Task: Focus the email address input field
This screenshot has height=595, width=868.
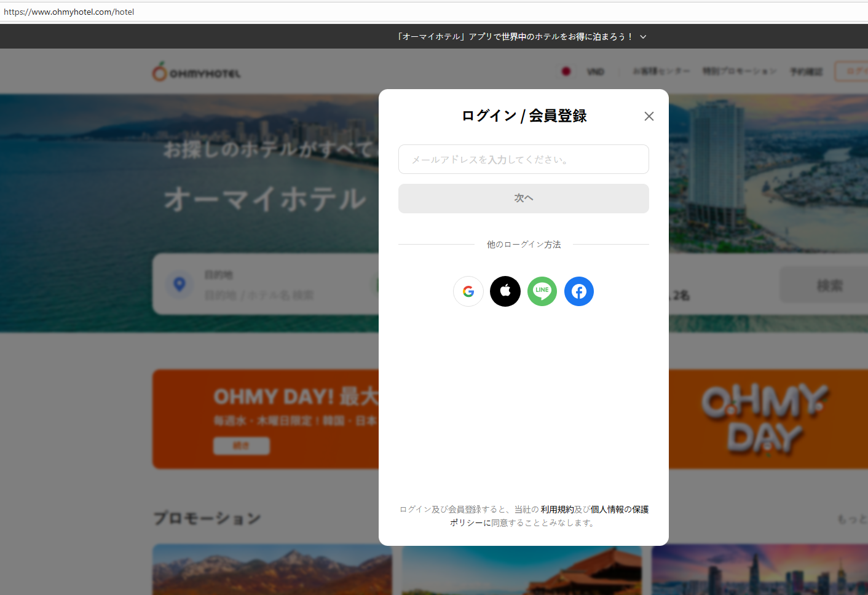Action: click(524, 159)
